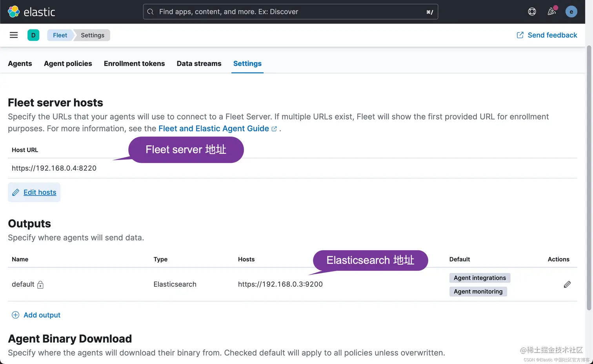Select the Settings tab
The width and height of the screenshot is (593, 364).
(247, 64)
